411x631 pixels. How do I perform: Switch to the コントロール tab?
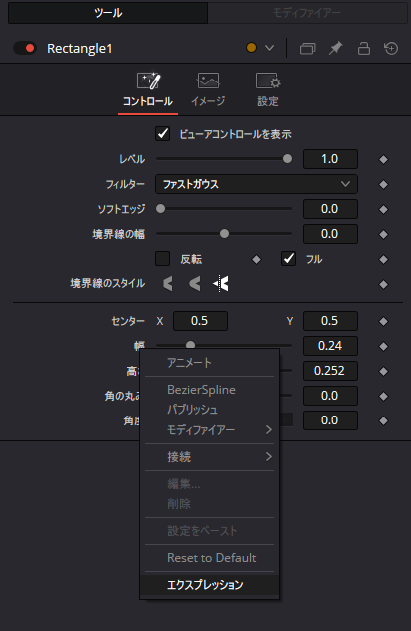pyautogui.click(x=148, y=91)
